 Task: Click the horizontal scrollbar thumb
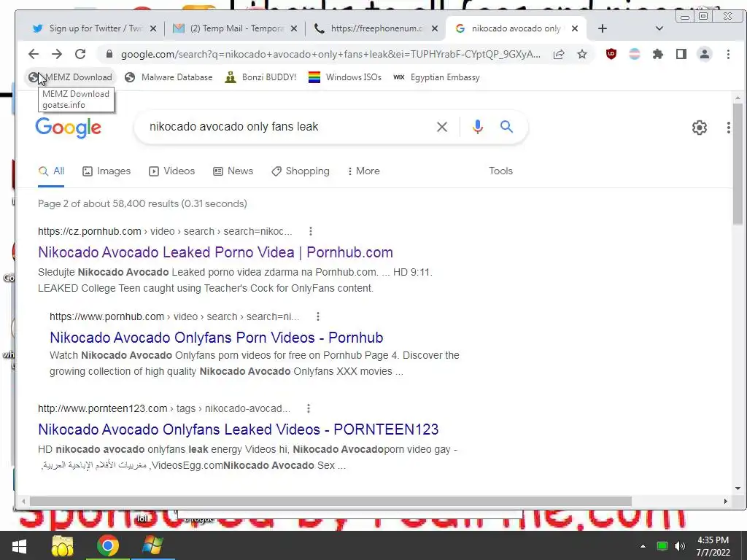click(330, 502)
